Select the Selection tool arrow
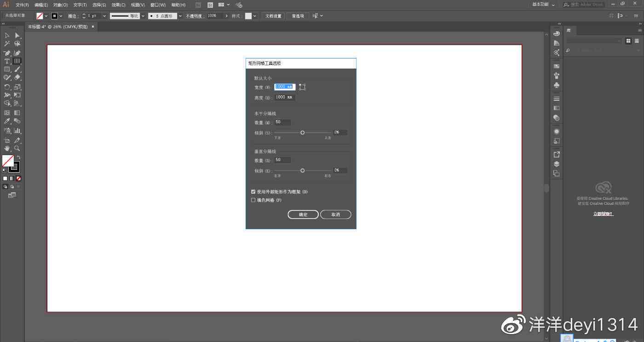The height and width of the screenshot is (342, 644). tap(7, 35)
